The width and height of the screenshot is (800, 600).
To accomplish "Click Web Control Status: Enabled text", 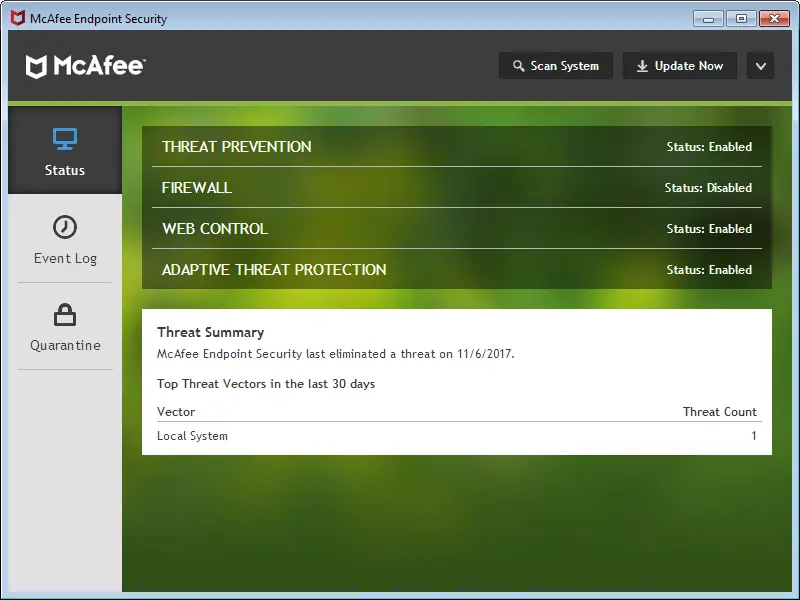I will 709,229.
